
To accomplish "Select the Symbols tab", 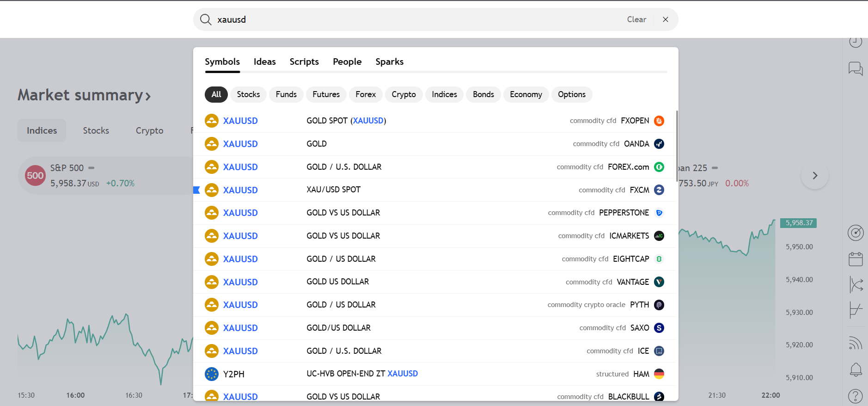I will [222, 62].
